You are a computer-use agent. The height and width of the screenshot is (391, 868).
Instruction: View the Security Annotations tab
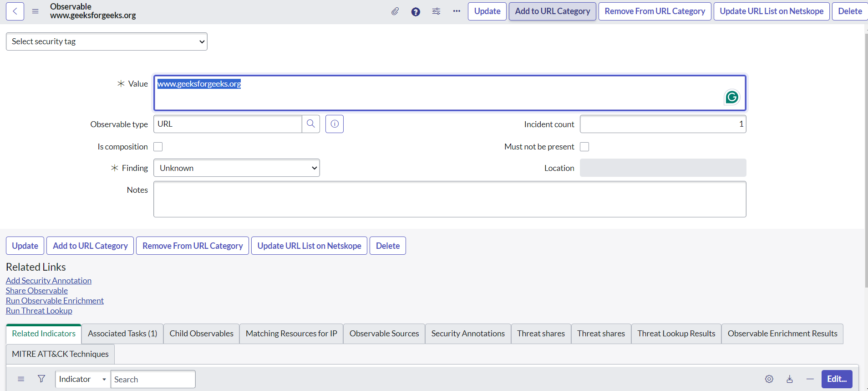pos(468,334)
